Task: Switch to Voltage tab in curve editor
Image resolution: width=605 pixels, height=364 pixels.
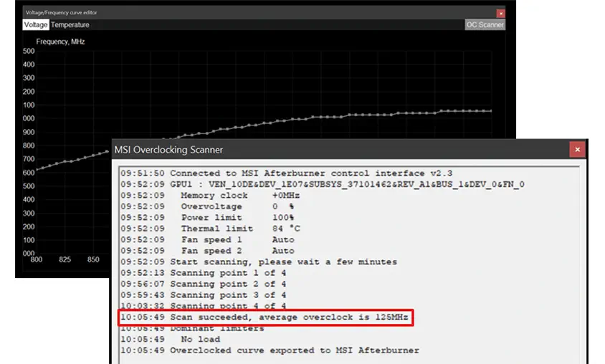Action: click(36, 24)
